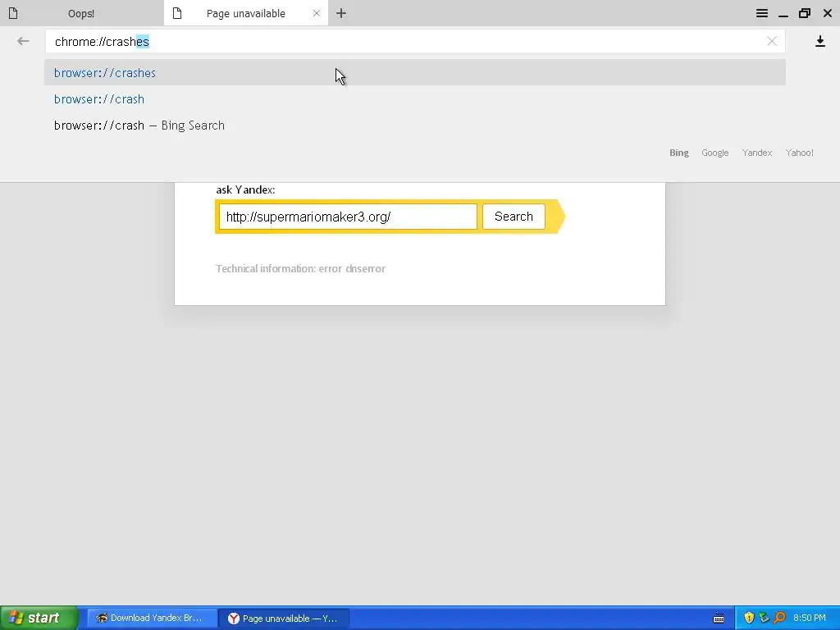The height and width of the screenshot is (630, 840).
Task: Click the 8:50 PM clock
Action: (x=810, y=618)
